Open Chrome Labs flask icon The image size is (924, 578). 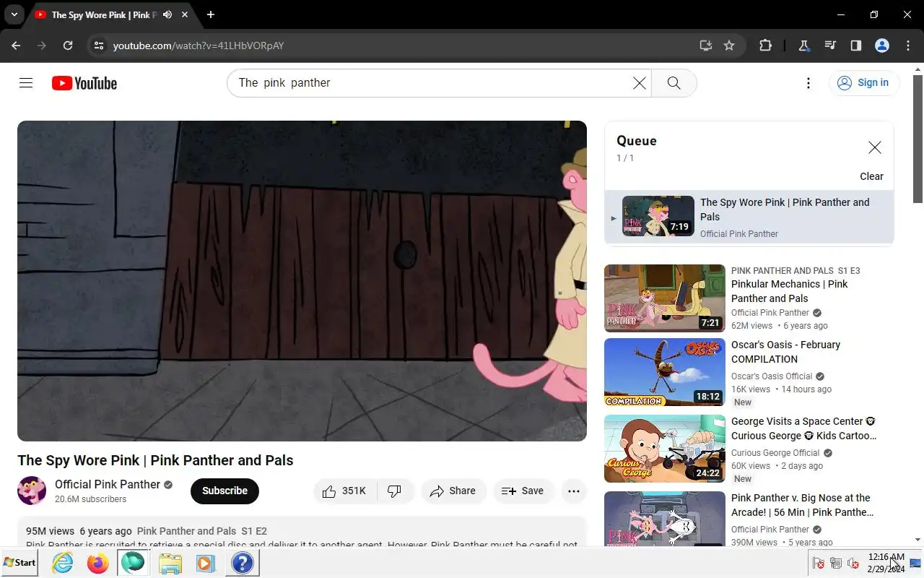click(x=803, y=46)
